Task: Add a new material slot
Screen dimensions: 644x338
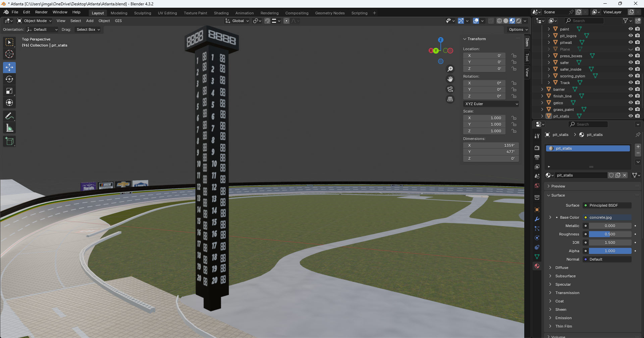Action: pyautogui.click(x=638, y=147)
